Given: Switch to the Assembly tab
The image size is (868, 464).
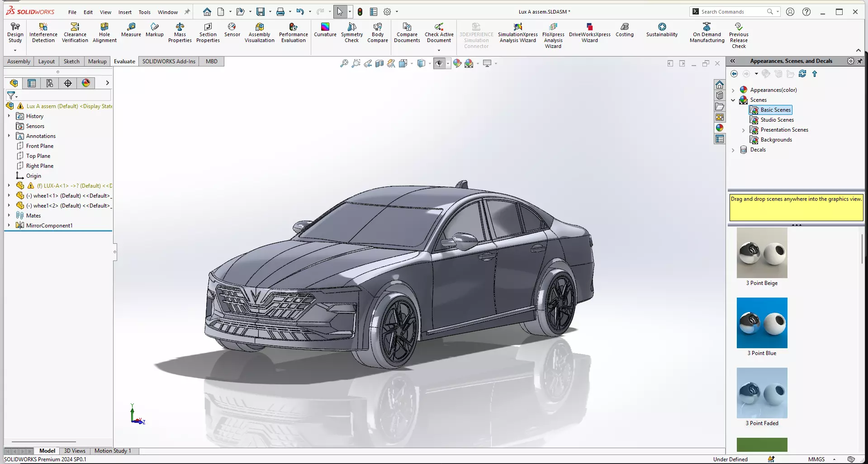Looking at the screenshot, I should click(19, 62).
